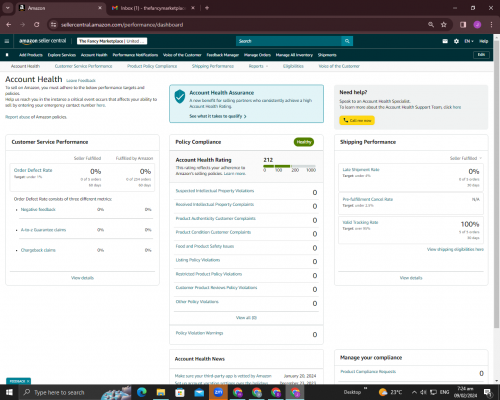Open Microsoft Edge from the taskbar
500x400 pixels.
(x=142, y=392)
